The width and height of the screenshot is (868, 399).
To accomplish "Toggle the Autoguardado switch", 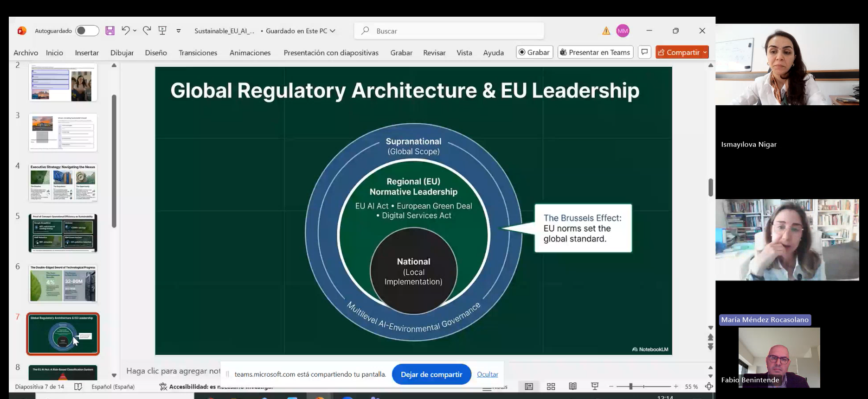I will [87, 31].
